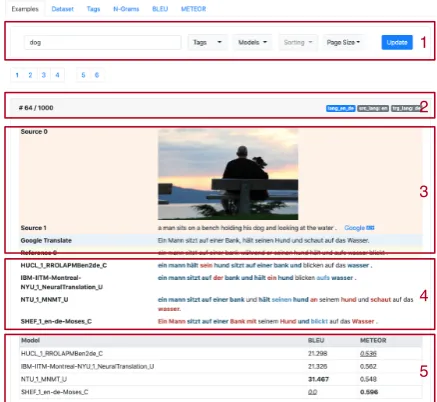Click METEOR score 0.536 for HUCL
The width and height of the screenshot is (437, 402).
click(368, 354)
